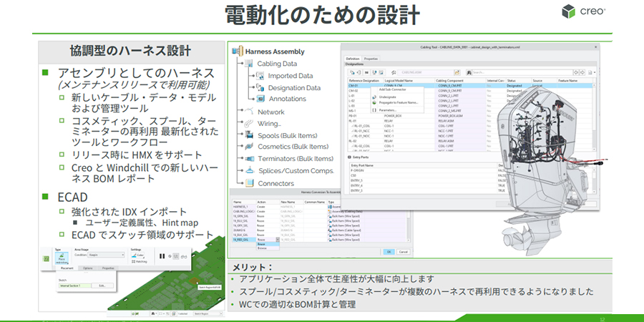
Task: Open the Condition Keepin dropdown
Action: coord(104,255)
